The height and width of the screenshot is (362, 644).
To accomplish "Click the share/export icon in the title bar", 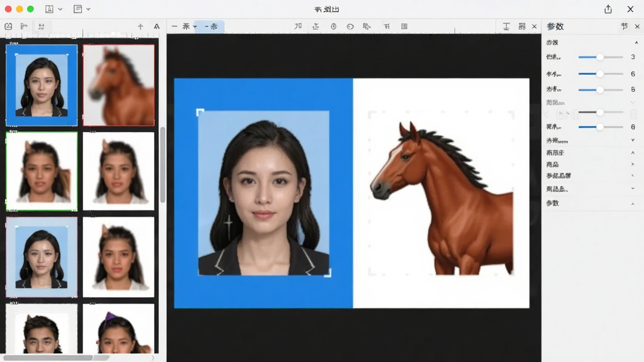I will click(608, 9).
